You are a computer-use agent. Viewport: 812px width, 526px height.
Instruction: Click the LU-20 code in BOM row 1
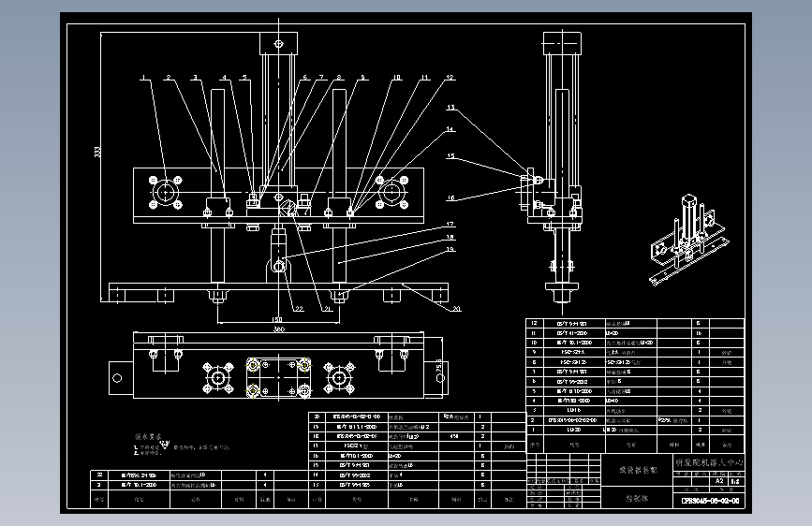click(x=574, y=431)
